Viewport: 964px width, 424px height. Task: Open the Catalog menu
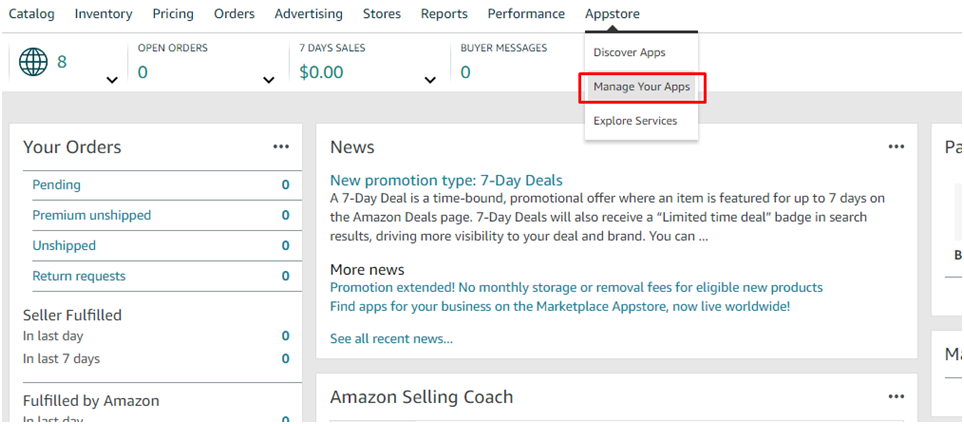tap(31, 14)
